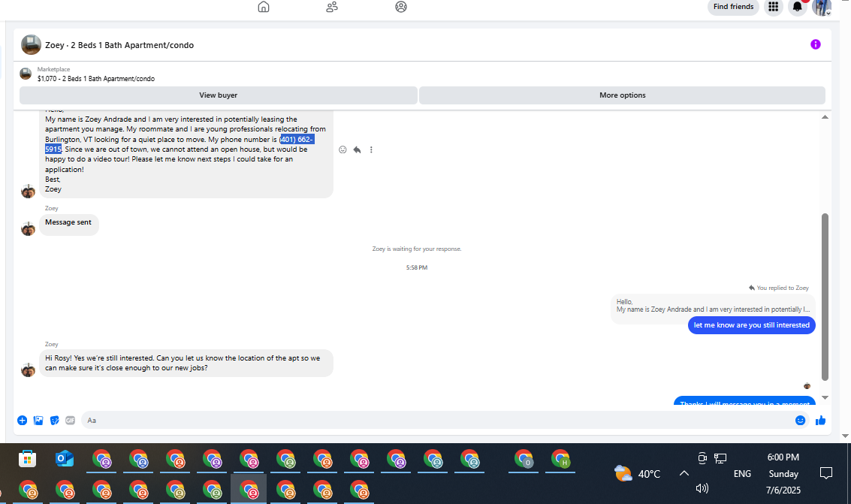Click Zoey's 'Hi Rosy! Yes we're still interested' message

pyautogui.click(x=186, y=363)
